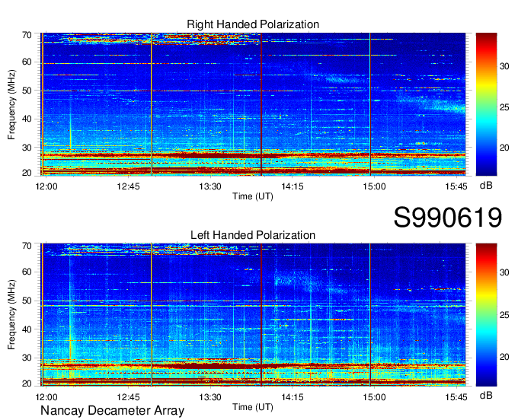Click the '25' label on bottom color bar

[x=504, y=315]
